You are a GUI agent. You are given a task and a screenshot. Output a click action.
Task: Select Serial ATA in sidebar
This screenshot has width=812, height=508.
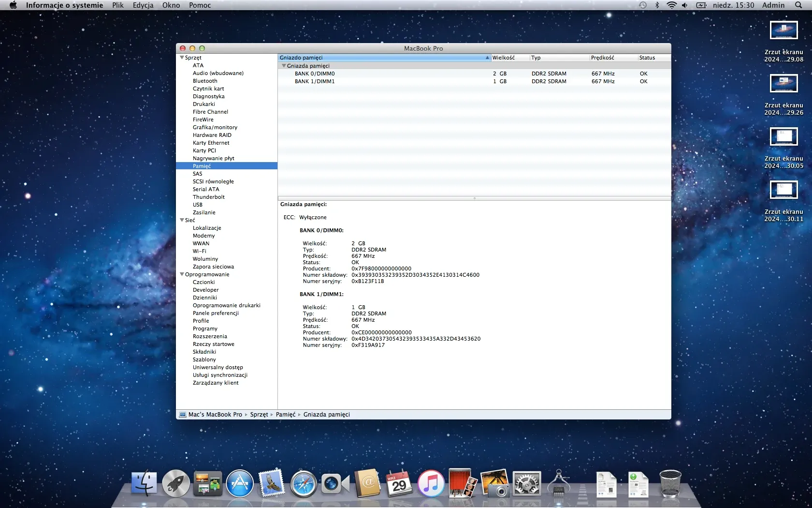(206, 189)
